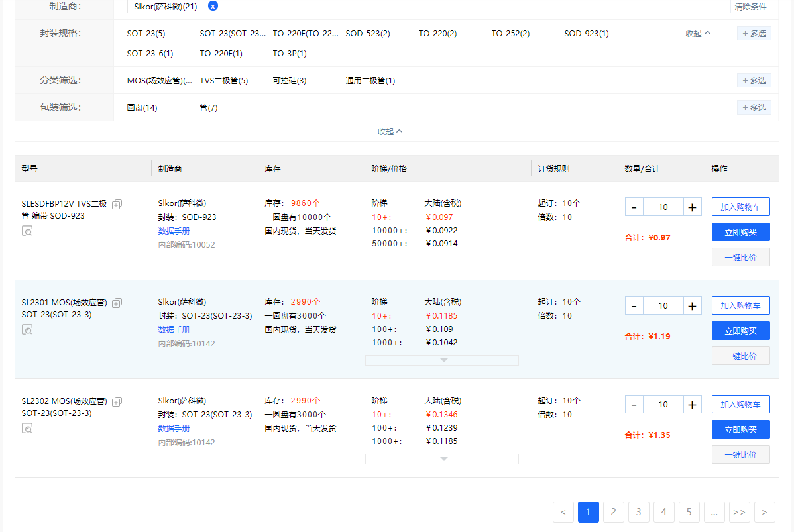Increase quantity for SLESDFBP12V with plus
This screenshot has width=794, height=532.
[x=692, y=207]
